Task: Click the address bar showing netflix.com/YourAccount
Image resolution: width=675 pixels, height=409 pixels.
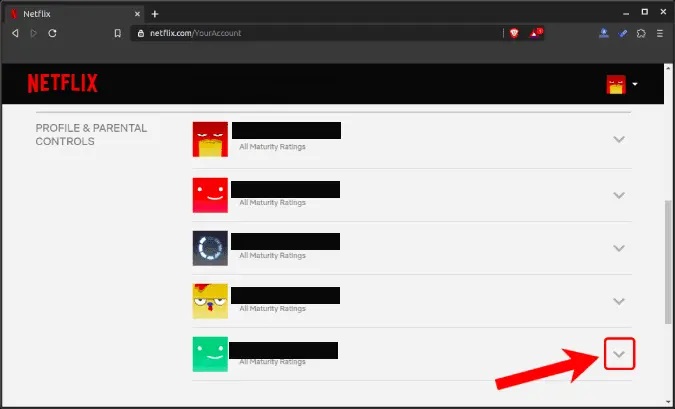Action: click(316, 33)
